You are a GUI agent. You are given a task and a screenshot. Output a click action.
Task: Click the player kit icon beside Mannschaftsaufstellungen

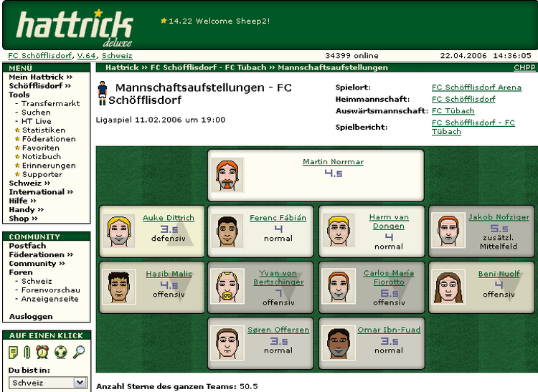(102, 93)
